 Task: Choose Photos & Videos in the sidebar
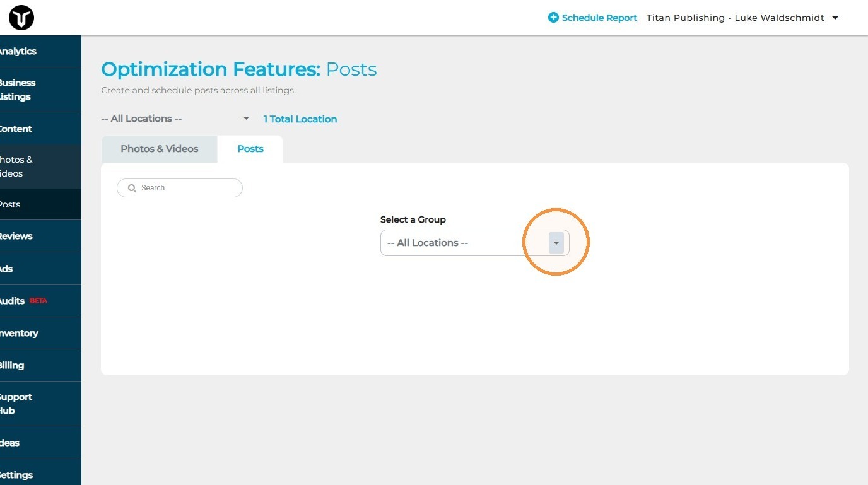(x=40, y=167)
